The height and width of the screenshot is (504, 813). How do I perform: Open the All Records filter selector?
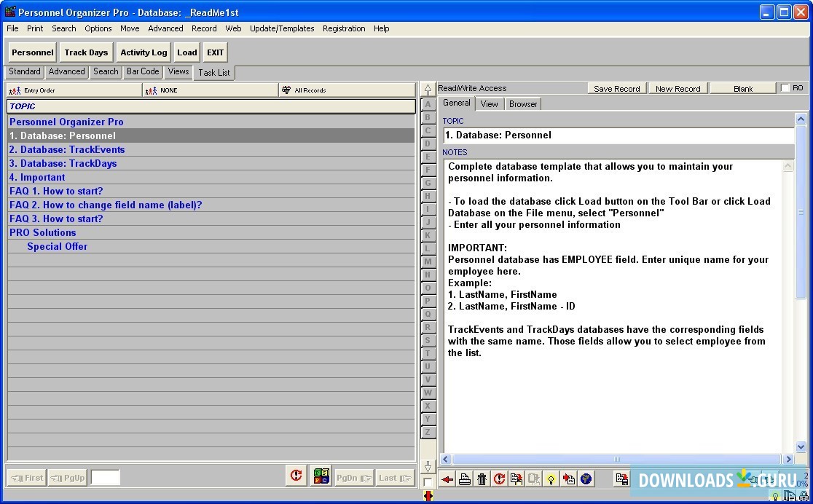347,90
